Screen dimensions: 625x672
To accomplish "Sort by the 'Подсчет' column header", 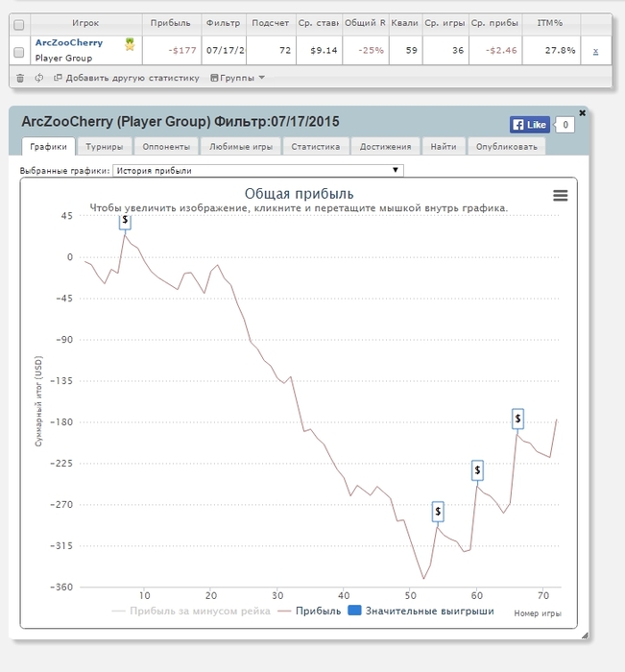I will coord(271,23).
